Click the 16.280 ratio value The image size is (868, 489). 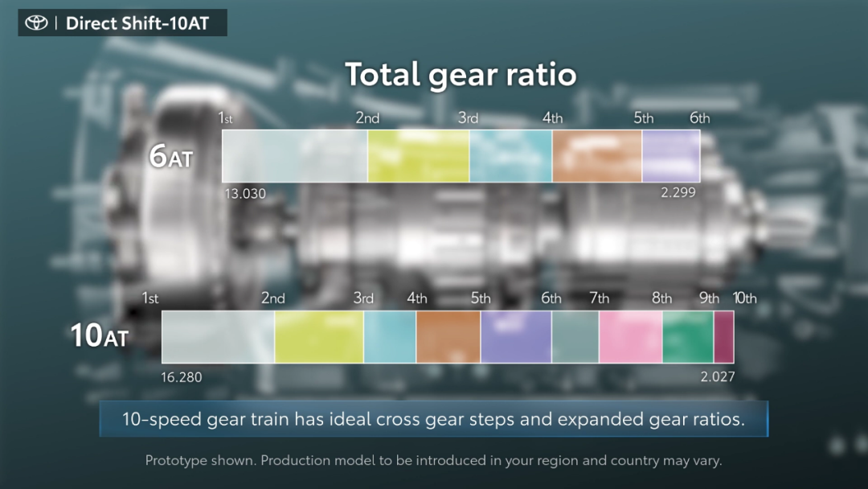click(181, 378)
